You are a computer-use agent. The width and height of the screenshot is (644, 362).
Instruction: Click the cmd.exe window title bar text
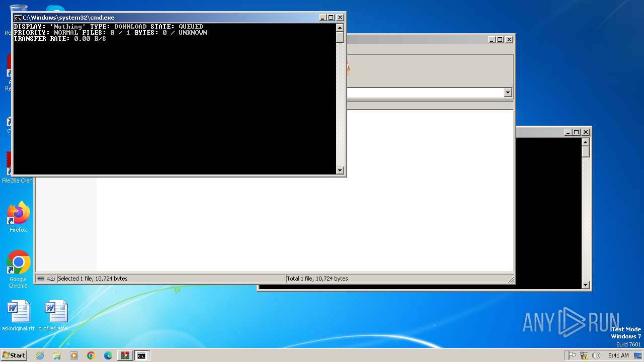pos(68,18)
